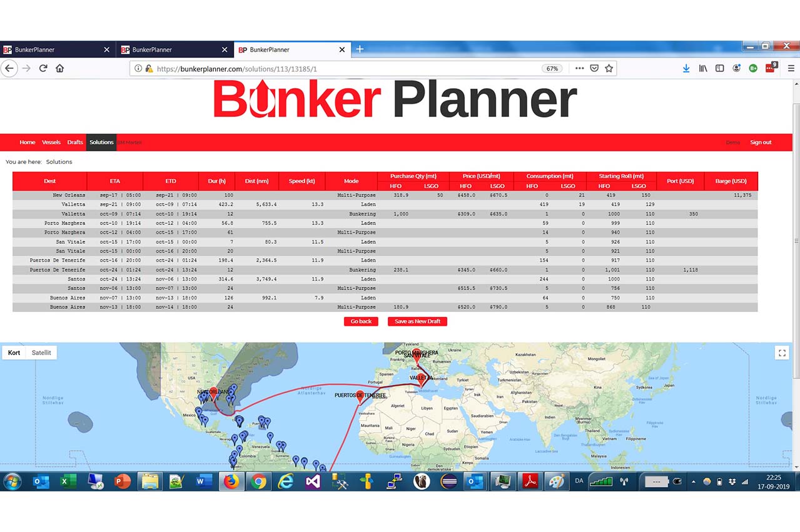The width and height of the screenshot is (800, 532).
Task: Open the Windows Start button
Action: pyautogui.click(x=13, y=481)
